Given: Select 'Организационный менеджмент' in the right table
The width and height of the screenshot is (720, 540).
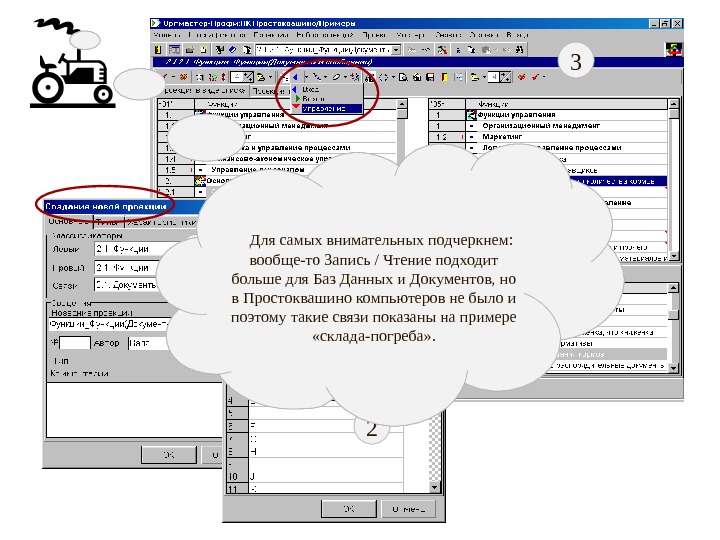Looking at the screenshot, I should 547,125.
